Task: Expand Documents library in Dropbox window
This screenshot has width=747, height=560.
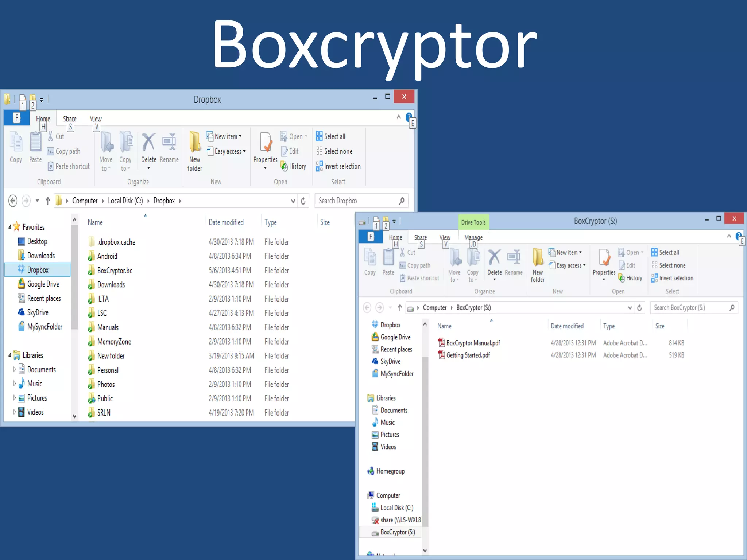Action: [15, 369]
